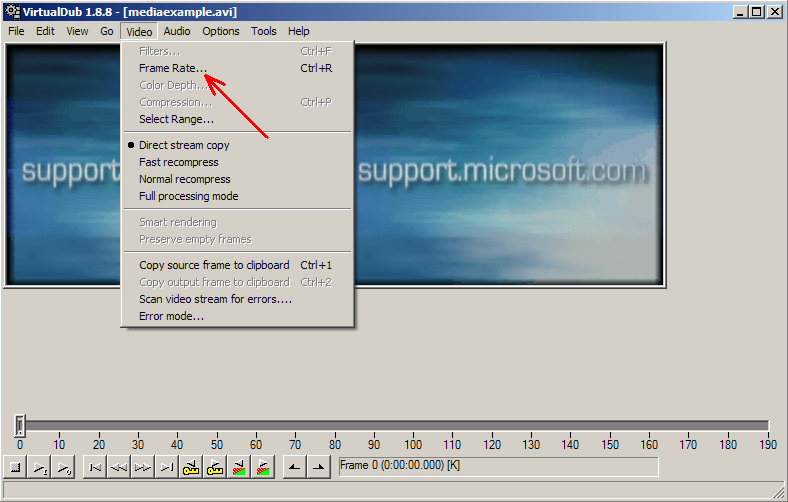The width and height of the screenshot is (788, 502).
Task: Go to the next key frame
Action: (x=215, y=467)
